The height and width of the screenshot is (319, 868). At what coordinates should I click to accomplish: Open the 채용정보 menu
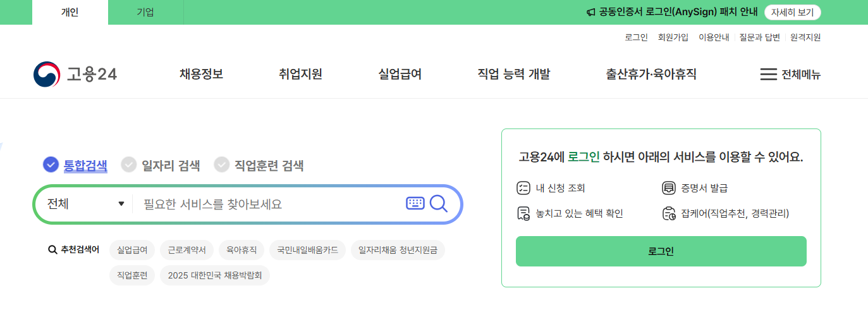tap(201, 75)
